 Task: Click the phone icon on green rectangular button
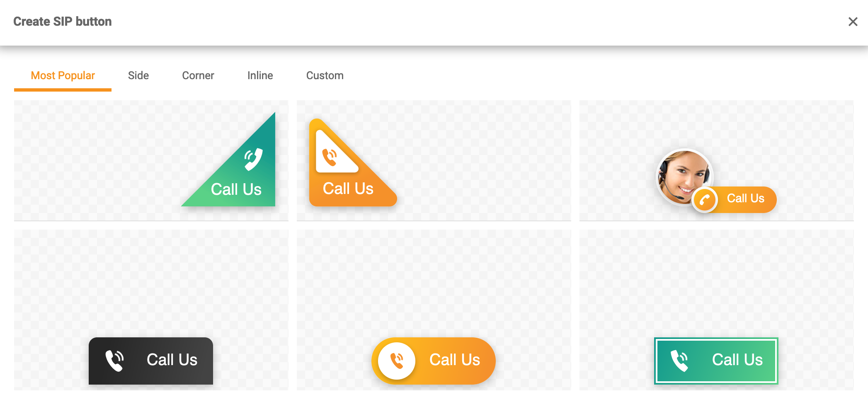[x=679, y=360]
